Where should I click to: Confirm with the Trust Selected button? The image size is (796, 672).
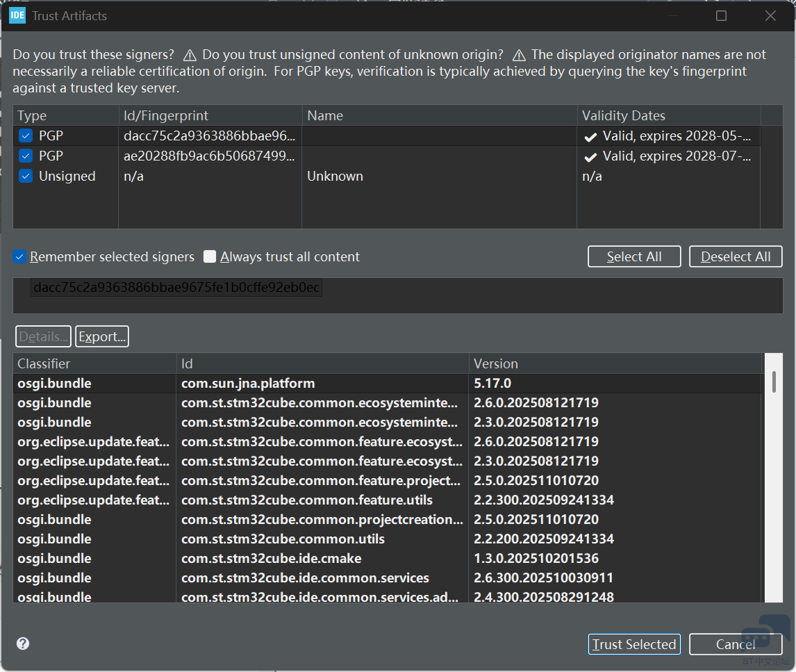(633, 644)
